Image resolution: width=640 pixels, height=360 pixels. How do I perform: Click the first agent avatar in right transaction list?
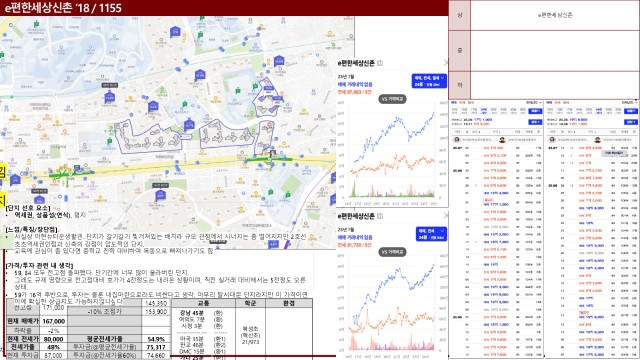pos(553,140)
